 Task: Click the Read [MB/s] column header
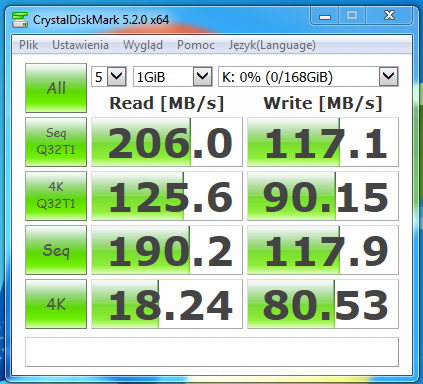click(167, 103)
